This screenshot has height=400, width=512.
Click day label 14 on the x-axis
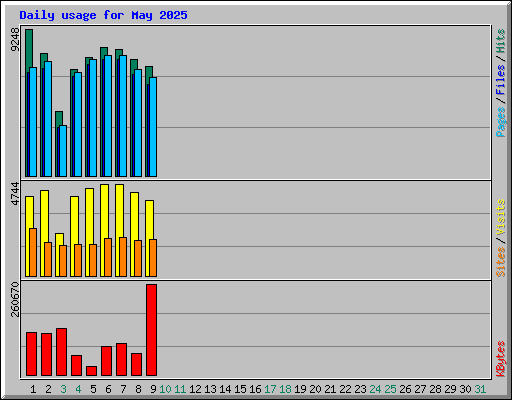click(225, 389)
